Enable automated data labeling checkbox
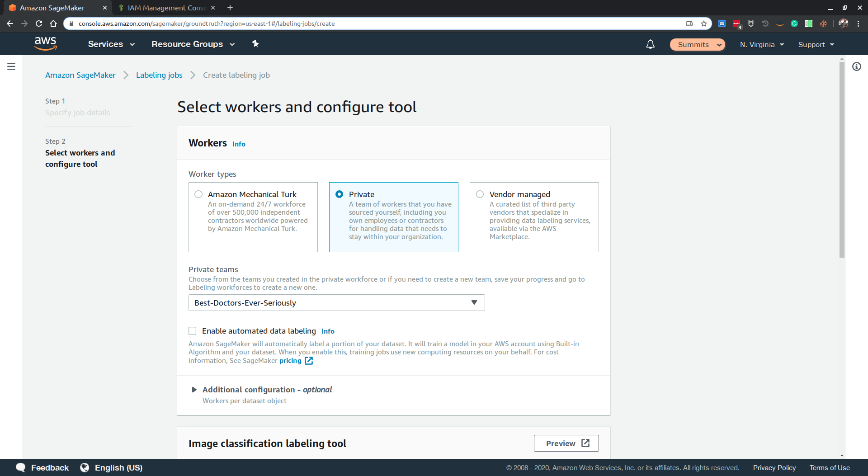Image resolution: width=868 pixels, height=476 pixels. (193, 331)
